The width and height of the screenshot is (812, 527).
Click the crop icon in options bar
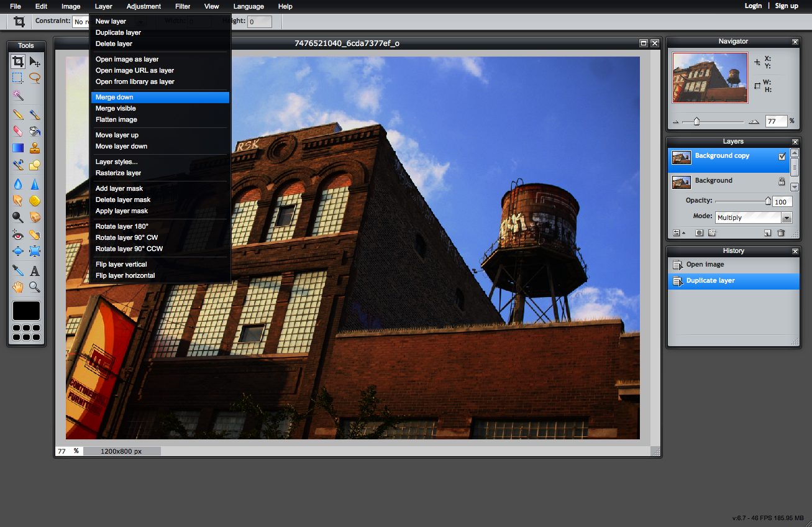tap(20, 22)
